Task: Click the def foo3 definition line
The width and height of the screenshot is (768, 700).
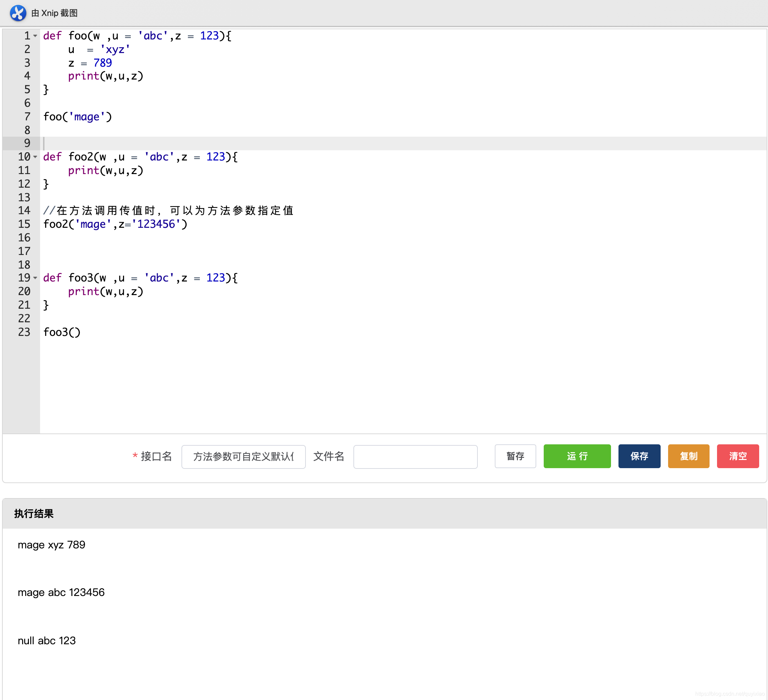Action: click(141, 278)
